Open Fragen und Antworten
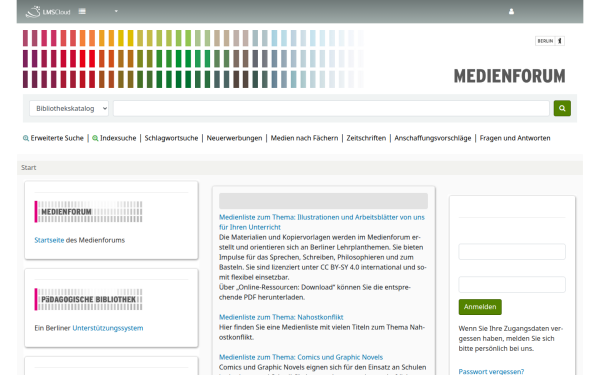The height and width of the screenshot is (375, 600). [x=515, y=138]
